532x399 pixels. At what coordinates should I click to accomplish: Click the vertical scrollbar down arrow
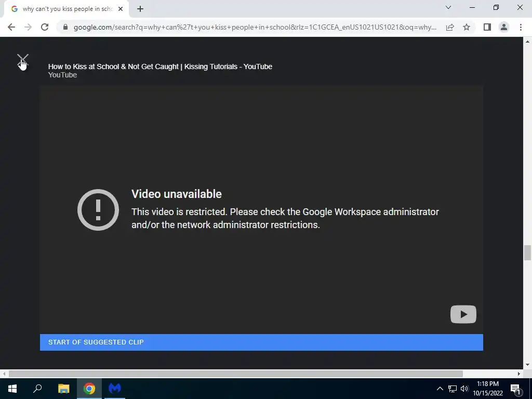(527, 365)
